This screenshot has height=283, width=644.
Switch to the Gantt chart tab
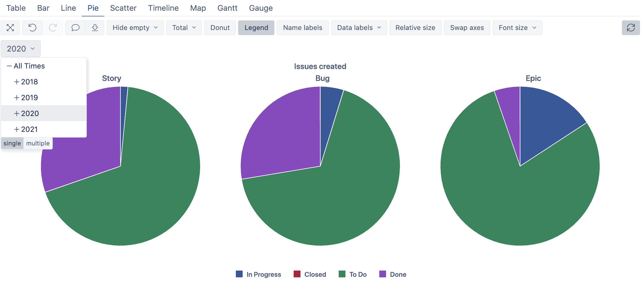click(x=227, y=8)
